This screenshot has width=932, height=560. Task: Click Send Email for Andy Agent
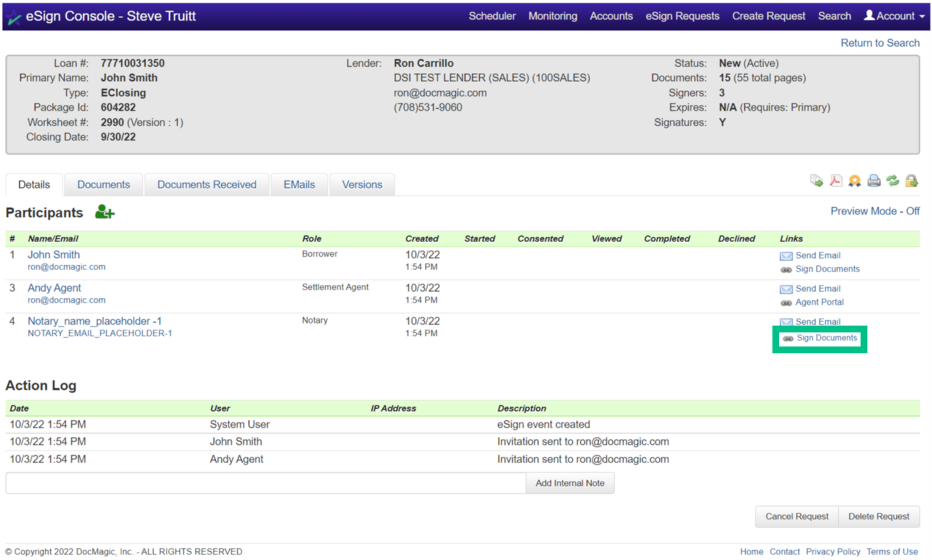818,289
